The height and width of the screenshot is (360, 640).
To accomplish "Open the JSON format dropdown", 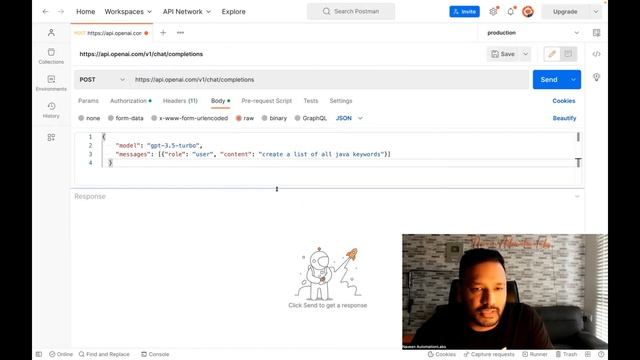I will click(x=349, y=118).
